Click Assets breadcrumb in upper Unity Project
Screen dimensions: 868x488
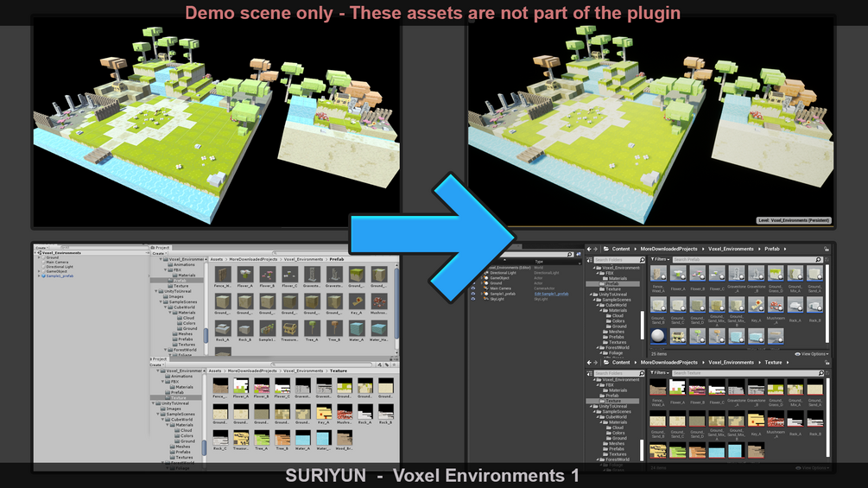217,259
